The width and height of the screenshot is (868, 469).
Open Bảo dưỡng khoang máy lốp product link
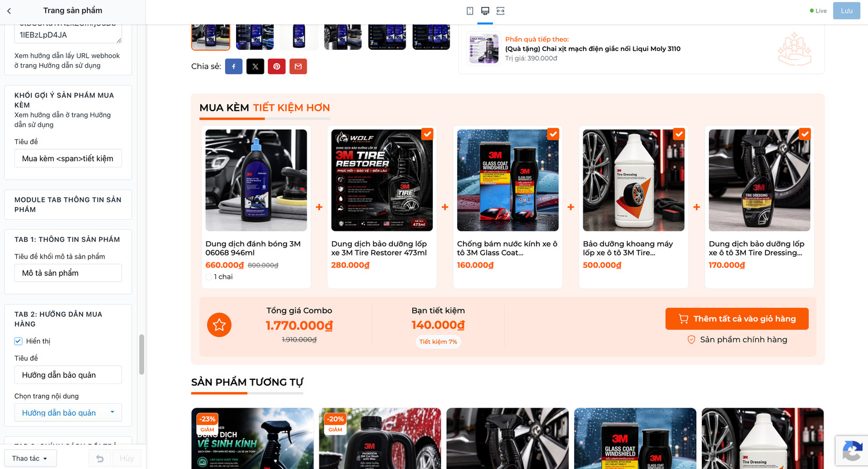pos(628,248)
